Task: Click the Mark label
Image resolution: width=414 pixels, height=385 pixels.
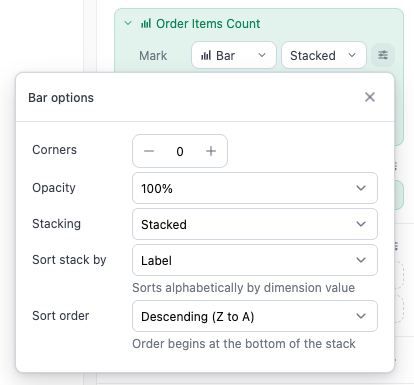Action: 153,56
